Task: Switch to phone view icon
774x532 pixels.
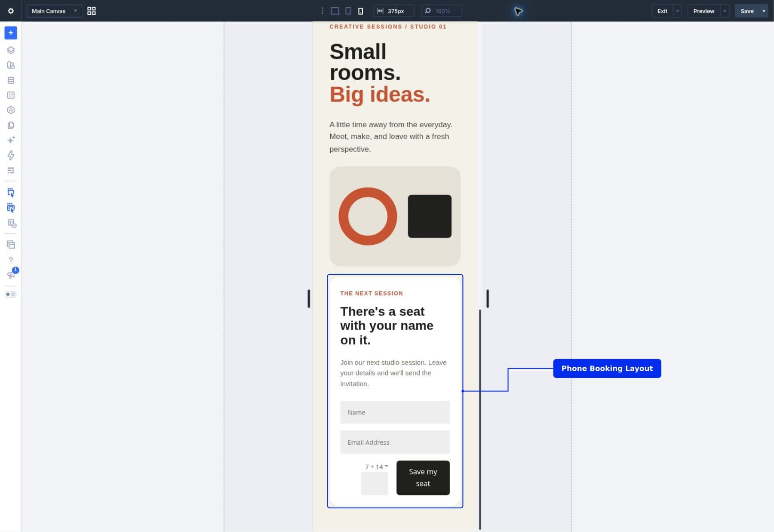Action: pyautogui.click(x=361, y=11)
